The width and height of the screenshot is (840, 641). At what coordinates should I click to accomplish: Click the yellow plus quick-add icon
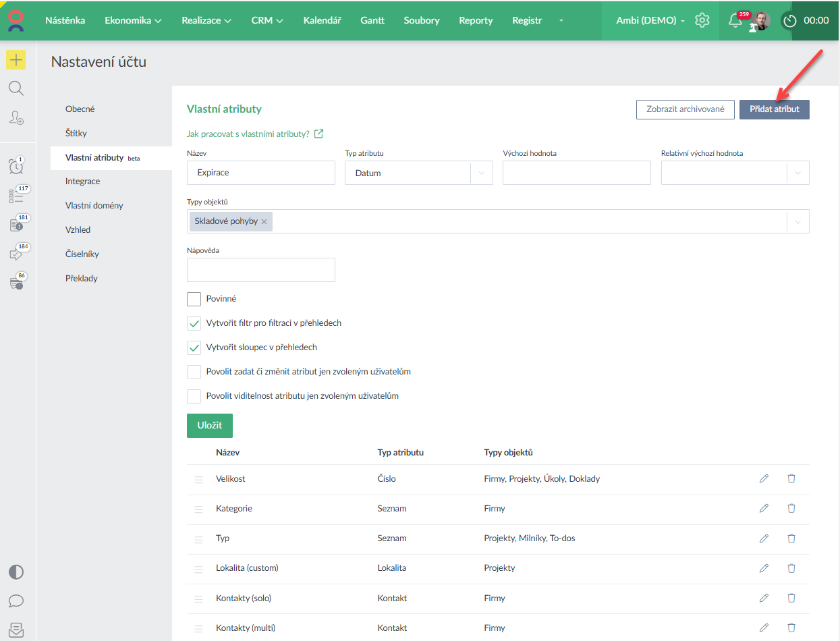pos(16,60)
